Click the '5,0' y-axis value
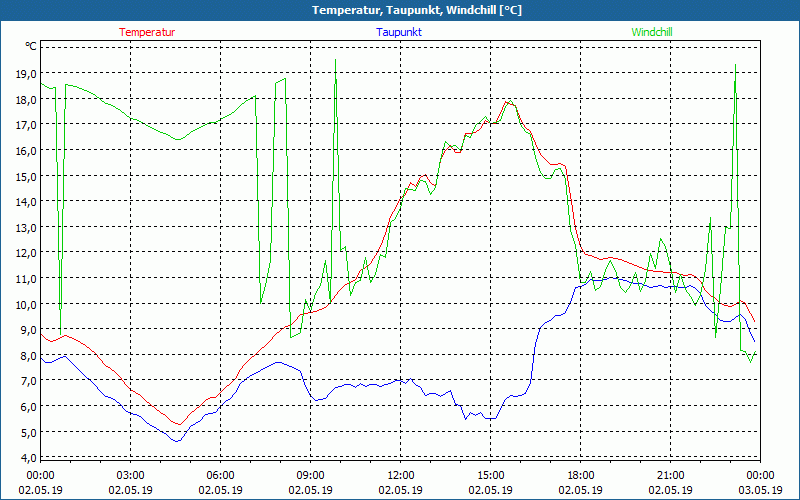 click(x=29, y=433)
